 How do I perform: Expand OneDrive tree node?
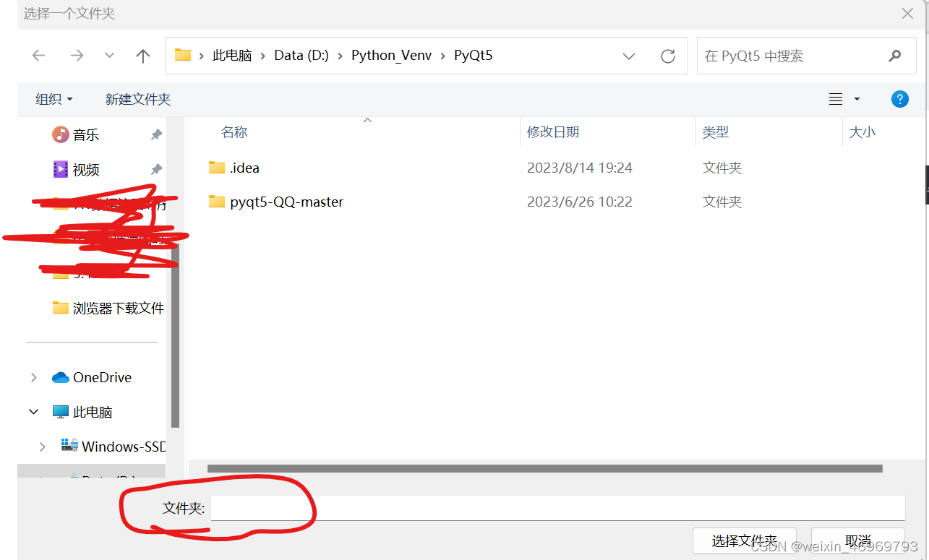pyautogui.click(x=33, y=377)
